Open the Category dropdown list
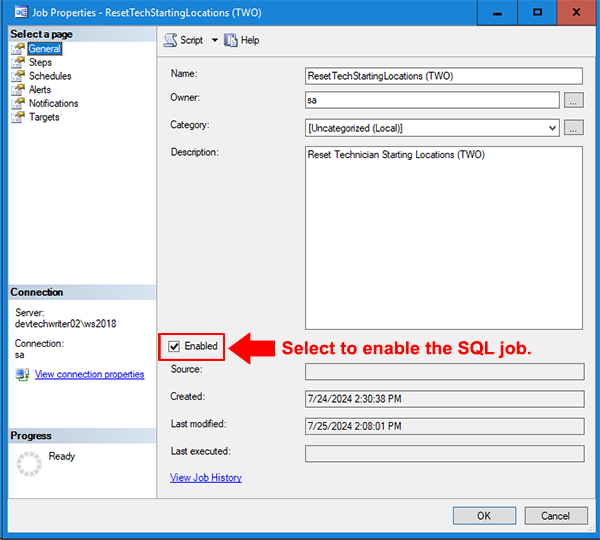The image size is (600, 540). [x=553, y=128]
